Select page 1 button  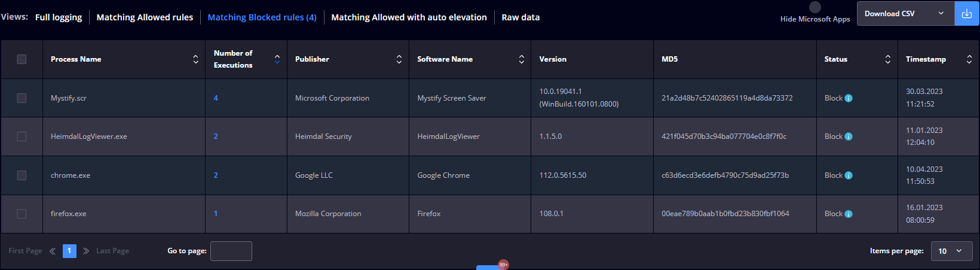pos(69,251)
